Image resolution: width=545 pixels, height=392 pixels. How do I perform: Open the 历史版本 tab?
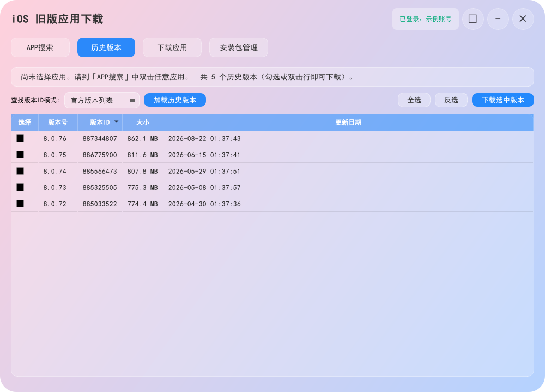click(106, 47)
